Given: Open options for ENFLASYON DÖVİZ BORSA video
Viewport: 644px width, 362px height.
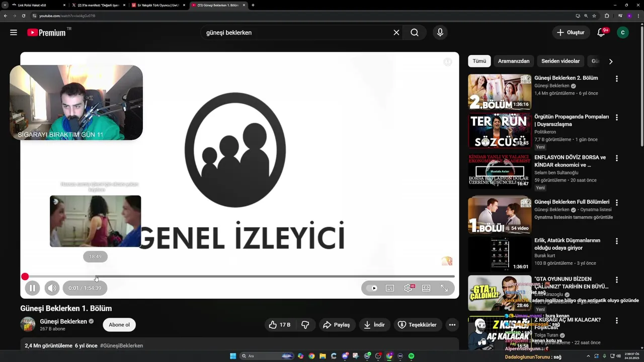Looking at the screenshot, I should point(616,158).
